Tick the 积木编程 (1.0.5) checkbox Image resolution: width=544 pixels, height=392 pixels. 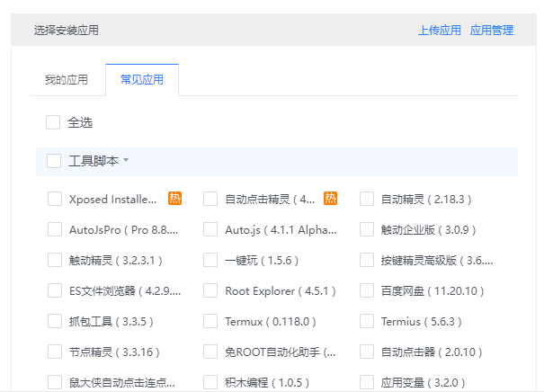tap(210, 382)
